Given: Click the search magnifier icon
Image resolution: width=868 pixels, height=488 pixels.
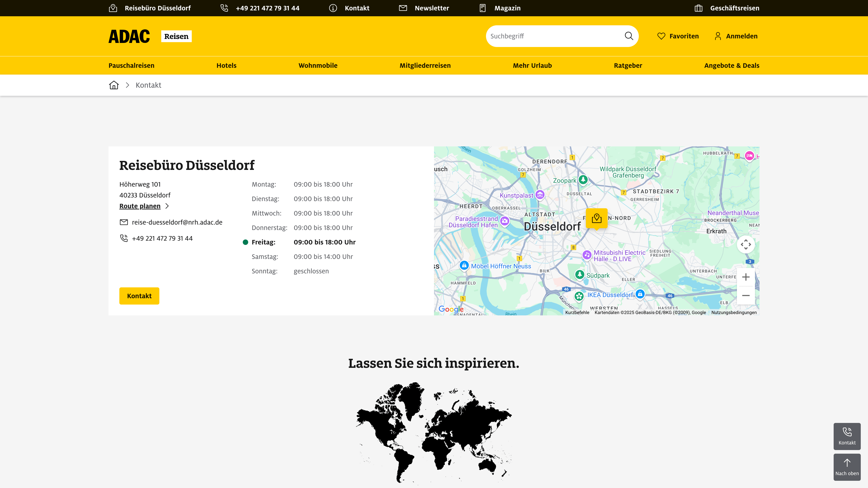Looking at the screenshot, I should click(629, 36).
